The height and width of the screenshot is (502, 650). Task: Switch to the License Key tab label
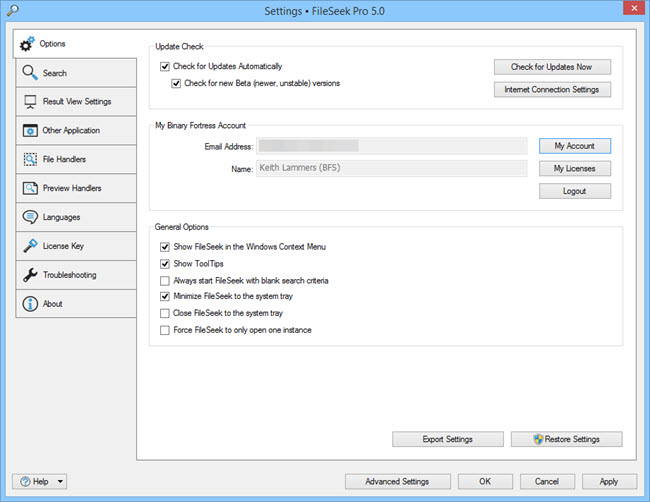click(63, 246)
